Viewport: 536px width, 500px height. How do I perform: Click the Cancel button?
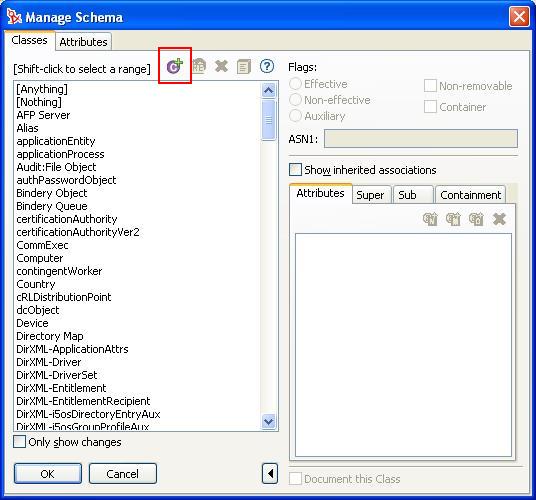(123, 474)
